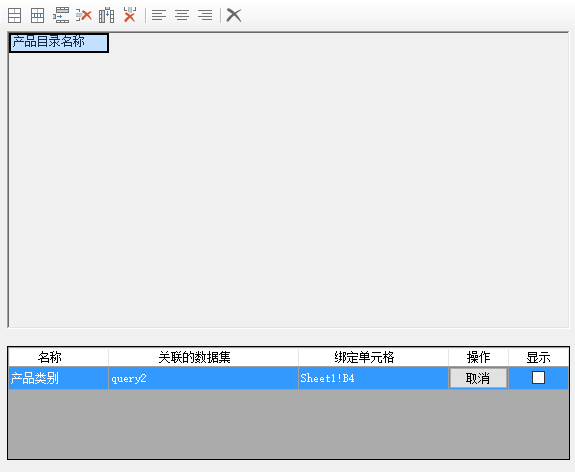
Task: Click the insert column icon
Action: coord(106,15)
